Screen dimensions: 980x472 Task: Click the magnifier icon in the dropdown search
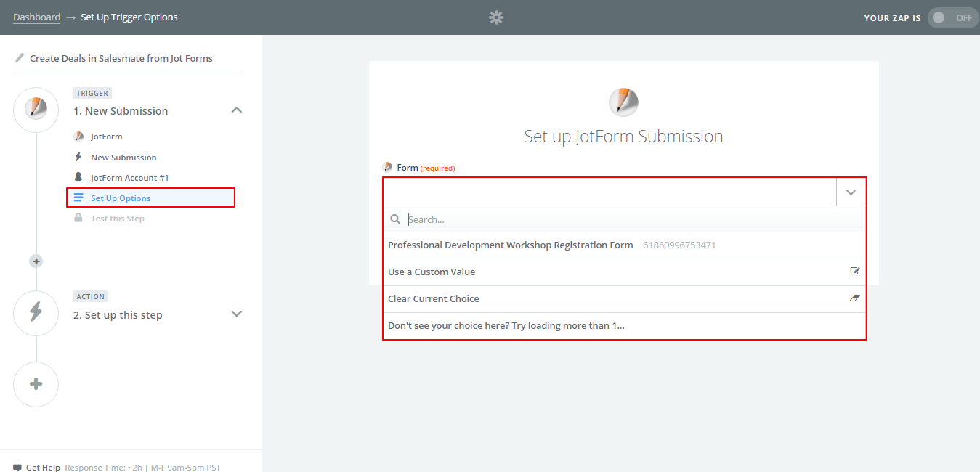point(395,219)
